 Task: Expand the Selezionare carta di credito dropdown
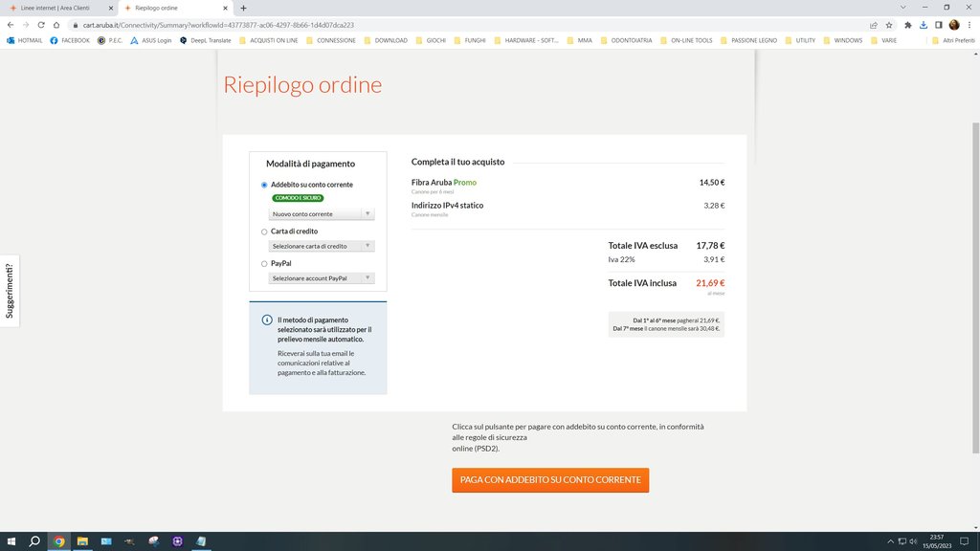point(322,246)
